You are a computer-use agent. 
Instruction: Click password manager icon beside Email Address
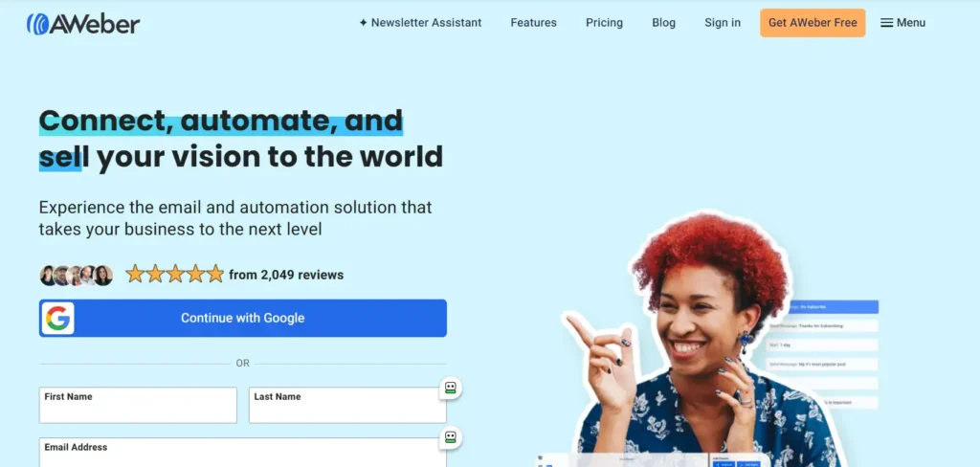tap(451, 437)
